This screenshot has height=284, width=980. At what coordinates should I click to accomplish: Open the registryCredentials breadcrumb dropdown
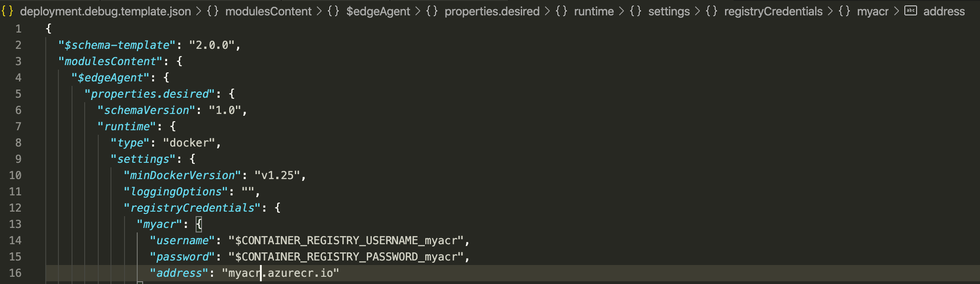tap(773, 11)
